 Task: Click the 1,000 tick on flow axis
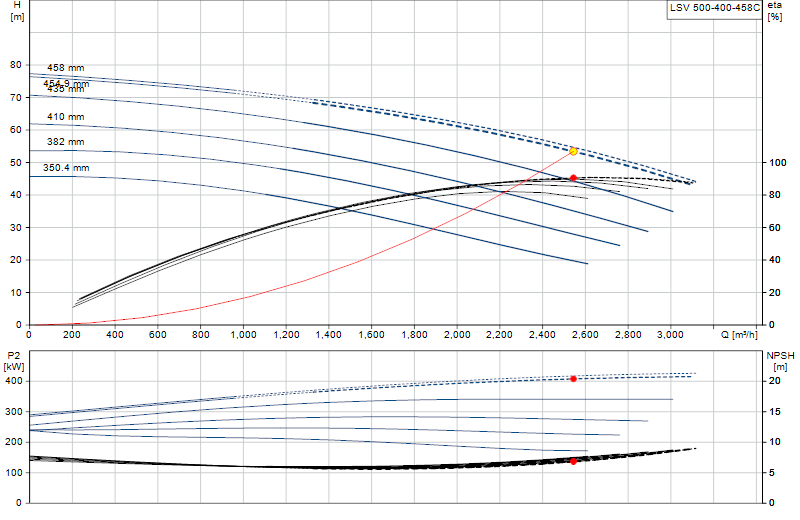click(243, 335)
